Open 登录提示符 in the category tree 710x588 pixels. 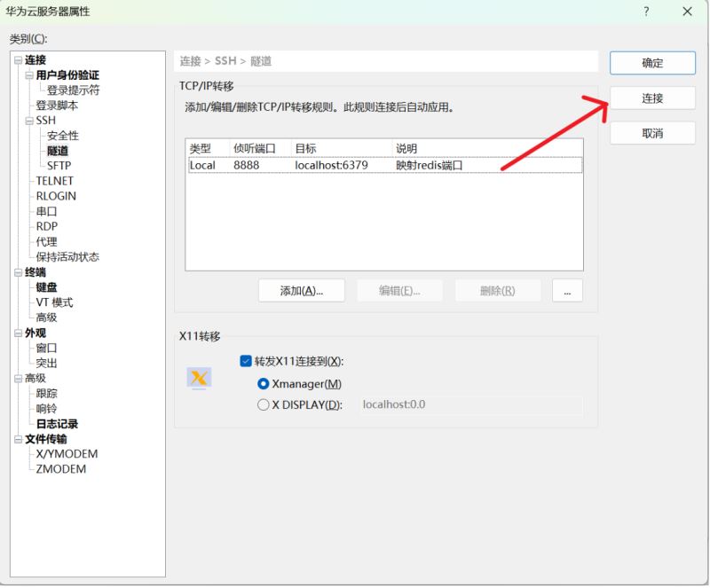coord(74,90)
